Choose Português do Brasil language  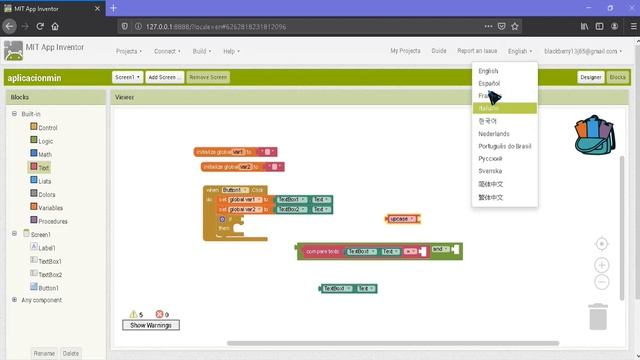click(x=504, y=146)
